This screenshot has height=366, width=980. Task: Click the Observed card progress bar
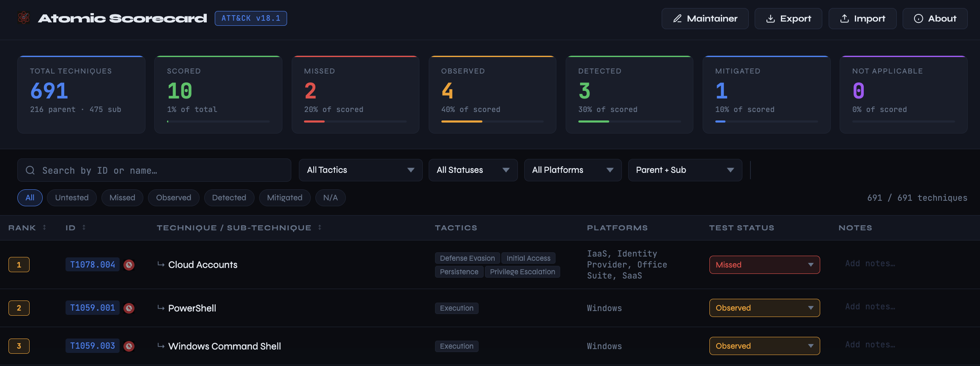492,121
